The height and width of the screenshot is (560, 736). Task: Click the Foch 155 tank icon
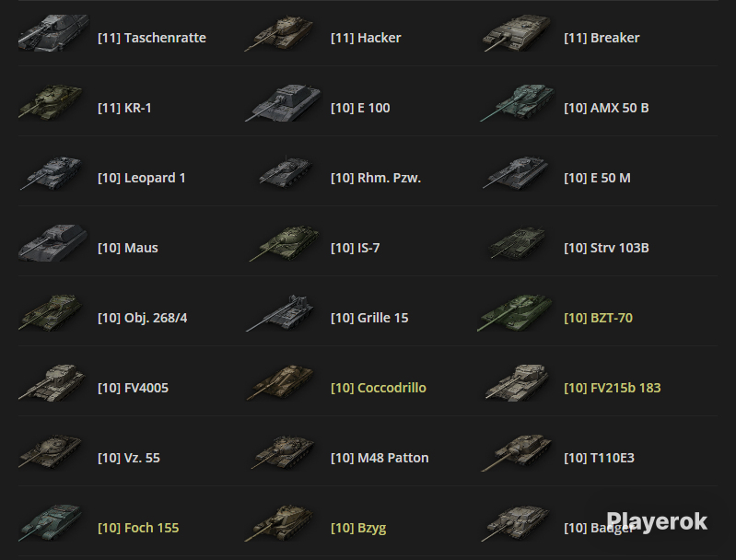51,523
